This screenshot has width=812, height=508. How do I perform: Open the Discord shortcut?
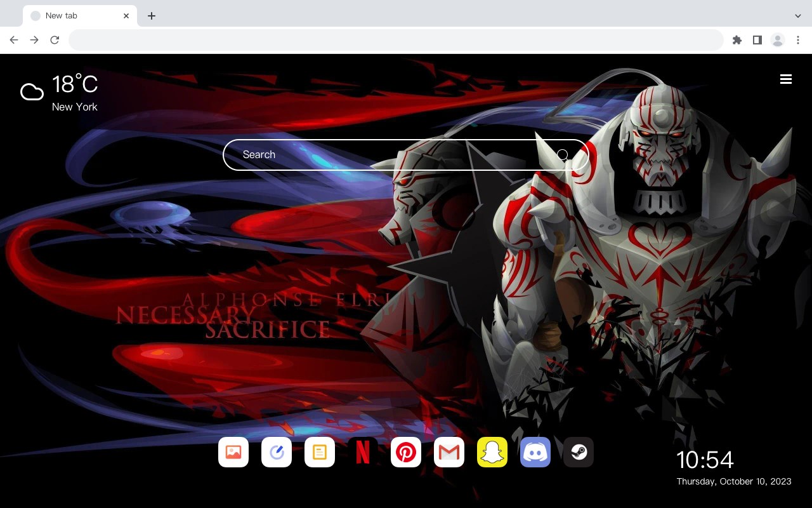tap(535, 452)
